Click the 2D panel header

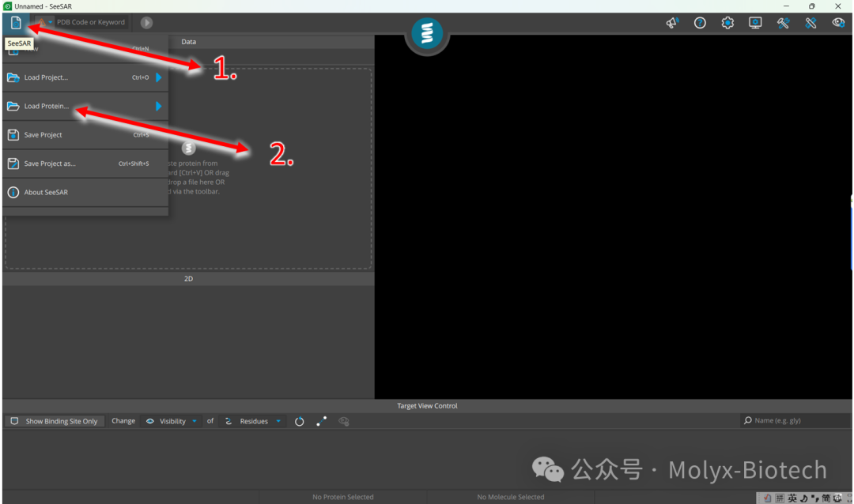coord(188,279)
